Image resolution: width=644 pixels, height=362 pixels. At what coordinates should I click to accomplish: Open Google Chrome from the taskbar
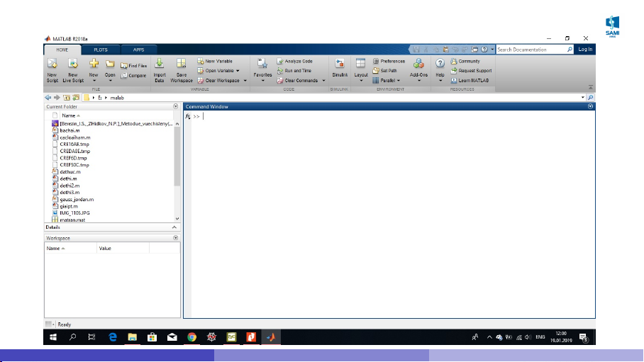pos(191,337)
